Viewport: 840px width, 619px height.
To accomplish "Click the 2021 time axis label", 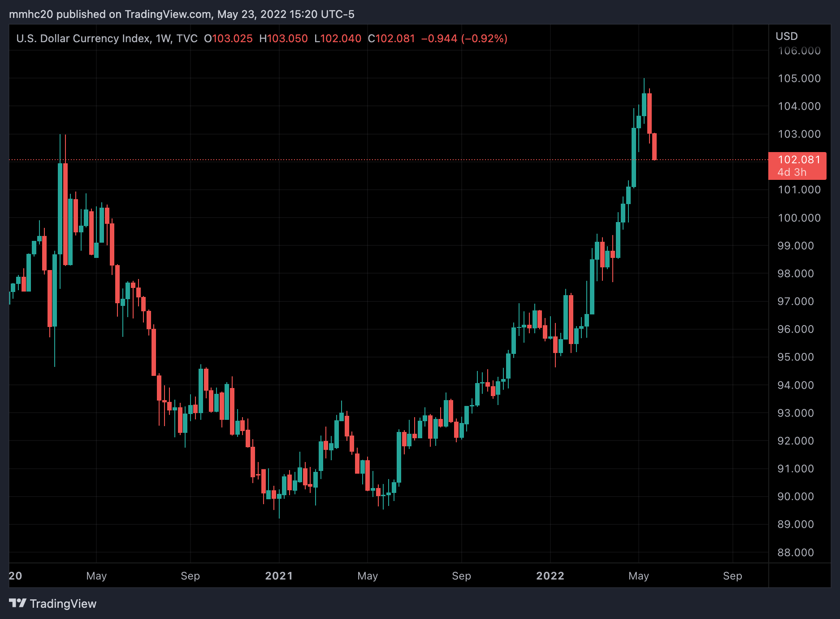I will click(x=279, y=576).
